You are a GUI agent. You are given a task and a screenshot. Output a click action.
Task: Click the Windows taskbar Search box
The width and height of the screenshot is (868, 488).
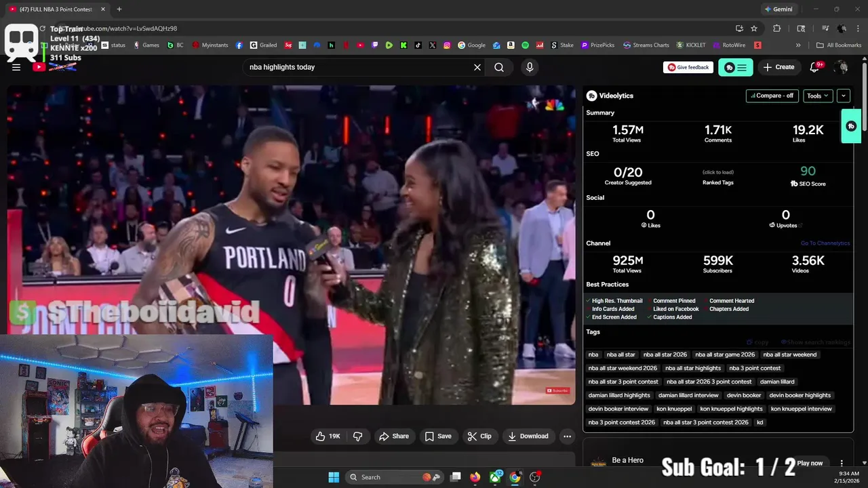click(396, 477)
